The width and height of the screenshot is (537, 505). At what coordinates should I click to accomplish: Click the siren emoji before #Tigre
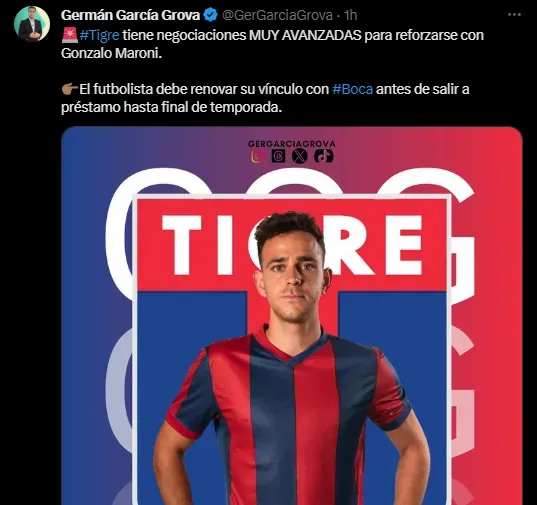tap(70, 35)
